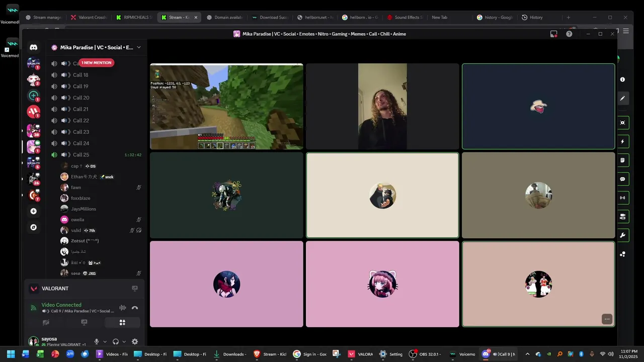This screenshot has width=644, height=362.
Task: Click the Windows Start button
Action: tap(11, 354)
